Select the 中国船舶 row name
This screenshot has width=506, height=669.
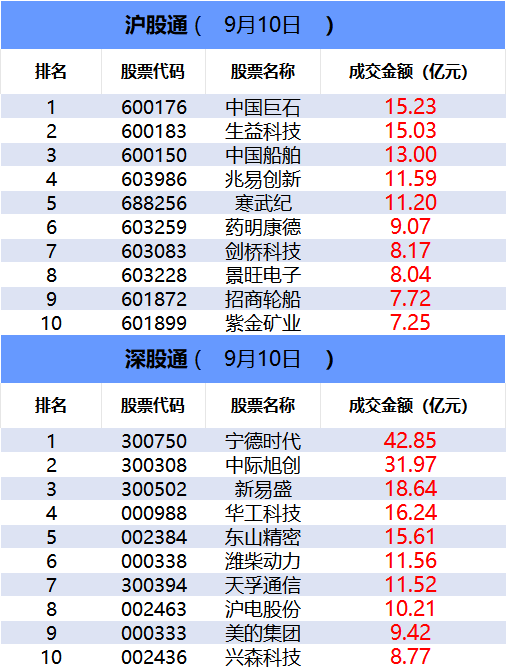click(x=263, y=155)
